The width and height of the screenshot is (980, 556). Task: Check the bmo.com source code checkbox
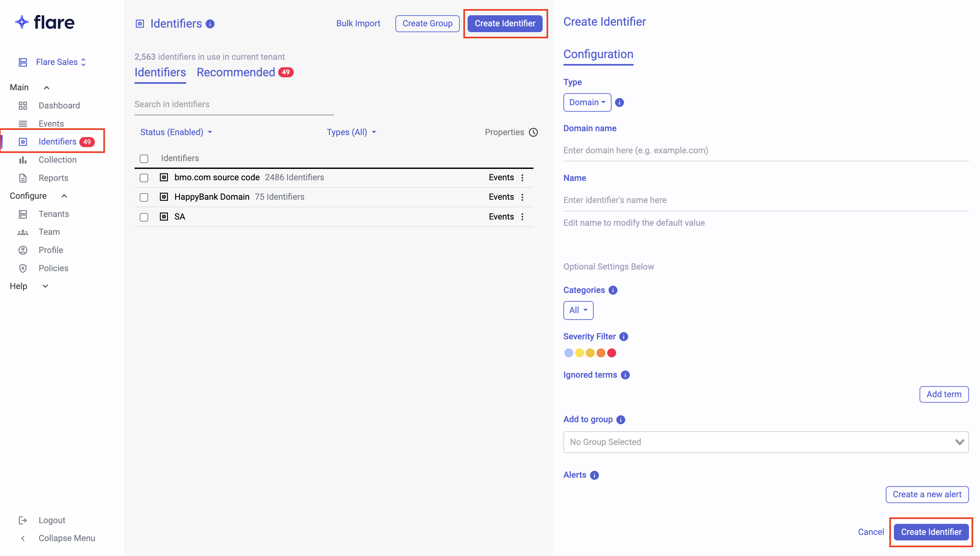tap(144, 178)
